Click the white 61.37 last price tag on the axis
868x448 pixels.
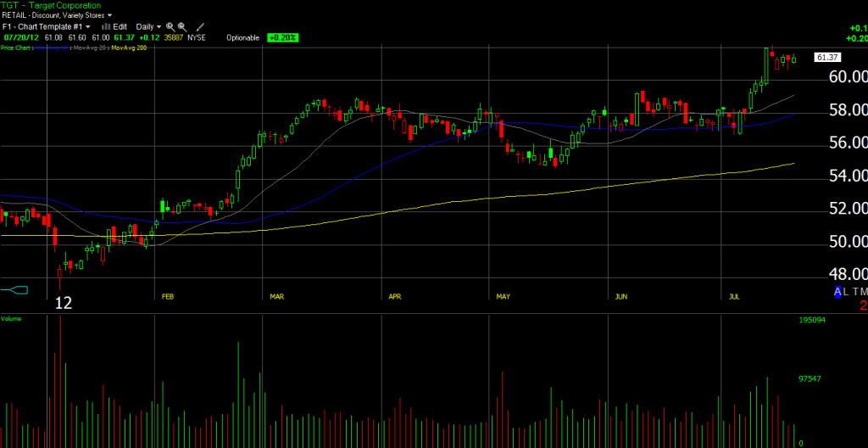[828, 57]
